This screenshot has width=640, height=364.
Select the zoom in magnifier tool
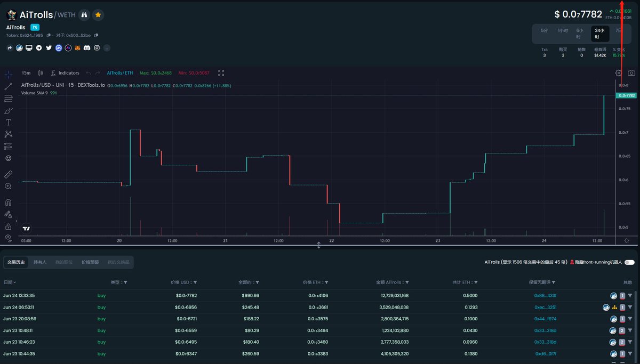point(8,186)
